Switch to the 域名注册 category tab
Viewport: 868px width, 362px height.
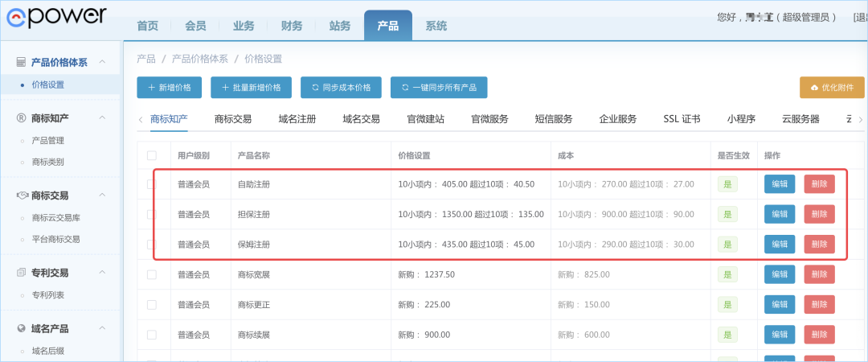coord(297,119)
